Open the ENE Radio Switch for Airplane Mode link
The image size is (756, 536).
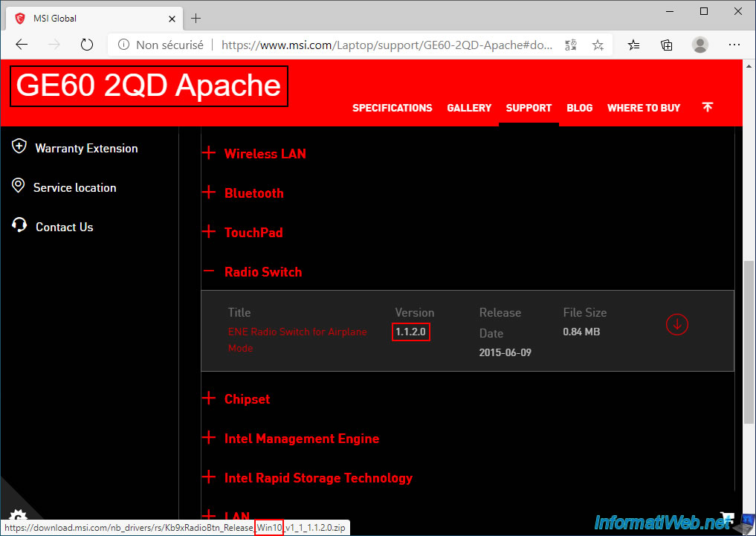(297, 340)
